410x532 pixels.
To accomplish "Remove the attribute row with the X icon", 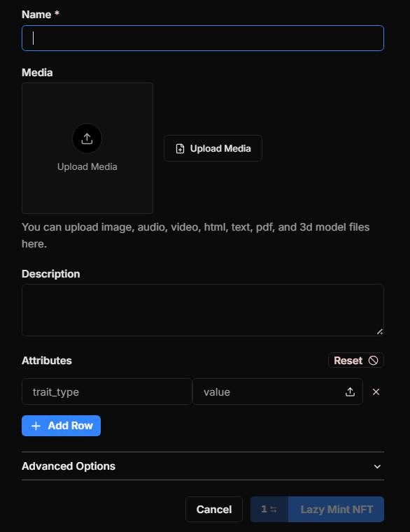I will point(376,392).
